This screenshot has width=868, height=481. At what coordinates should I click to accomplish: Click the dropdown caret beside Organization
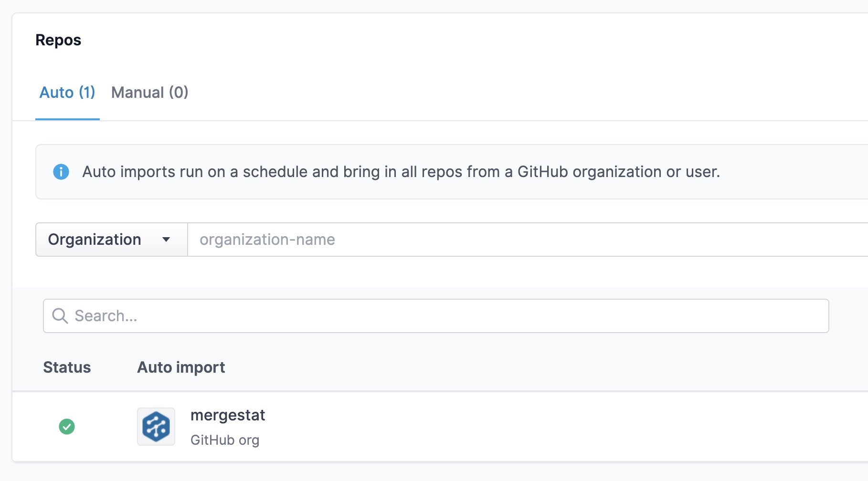(x=166, y=240)
